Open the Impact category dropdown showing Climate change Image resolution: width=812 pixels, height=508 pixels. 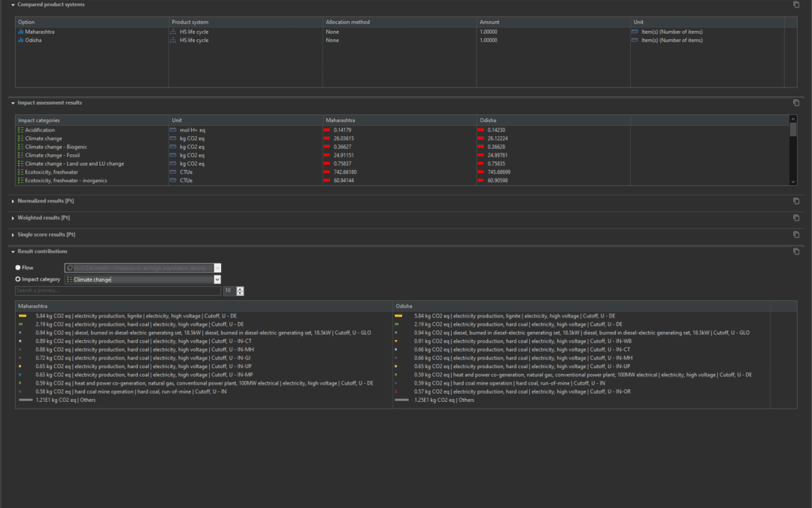(217, 279)
